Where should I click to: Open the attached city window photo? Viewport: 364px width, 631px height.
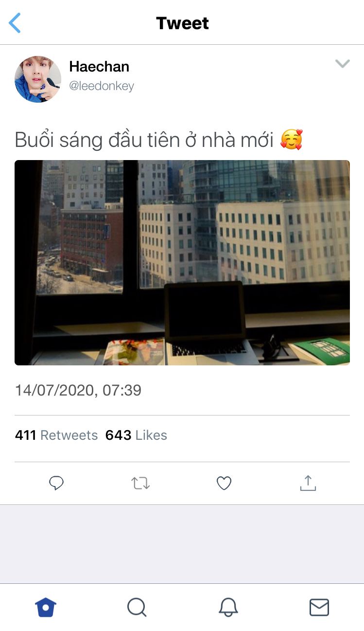[x=182, y=263]
